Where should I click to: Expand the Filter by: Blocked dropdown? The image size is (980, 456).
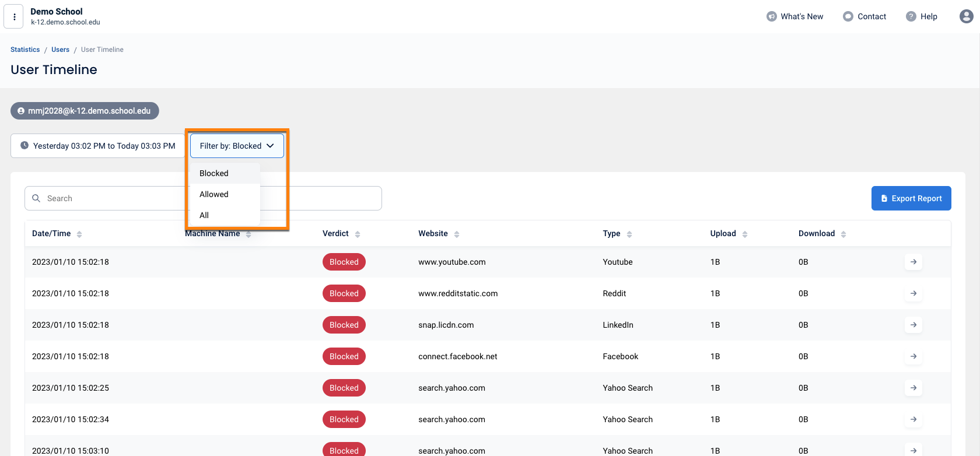[237, 146]
